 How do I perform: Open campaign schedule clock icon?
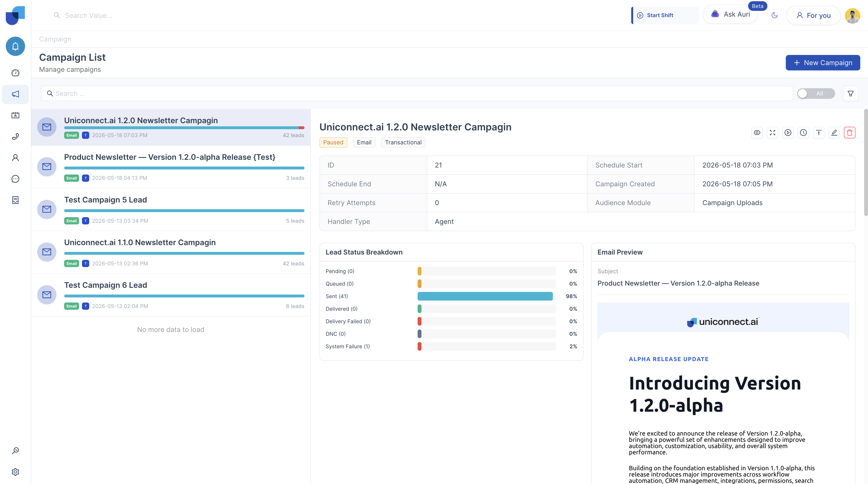tap(803, 132)
